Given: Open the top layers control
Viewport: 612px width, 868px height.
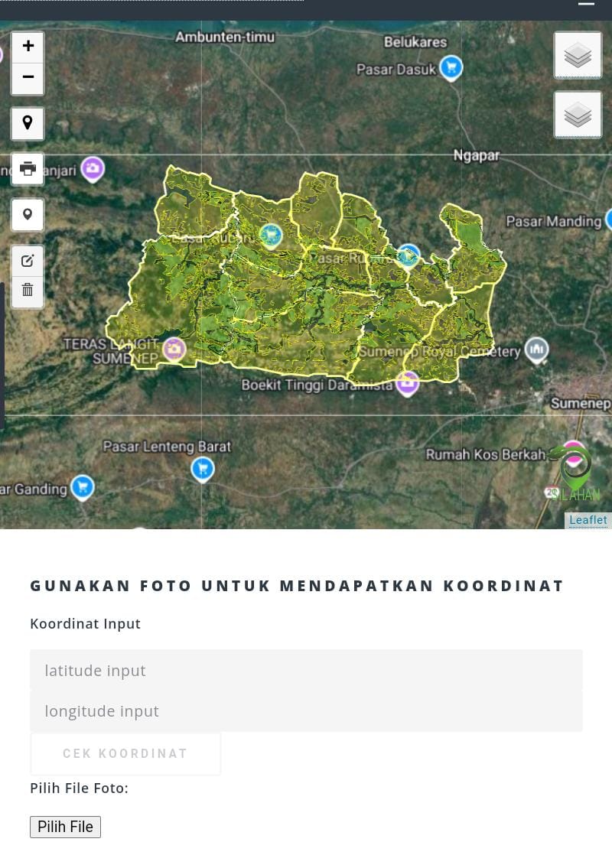Looking at the screenshot, I should pyautogui.click(x=578, y=55).
